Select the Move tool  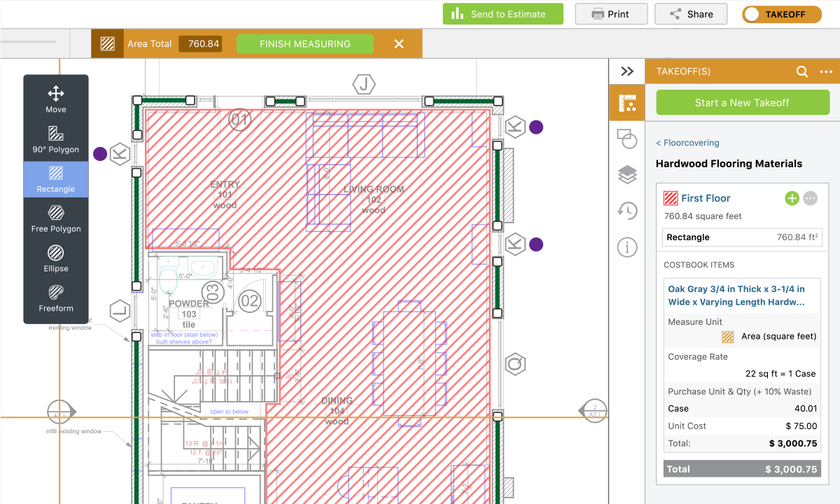[56, 99]
